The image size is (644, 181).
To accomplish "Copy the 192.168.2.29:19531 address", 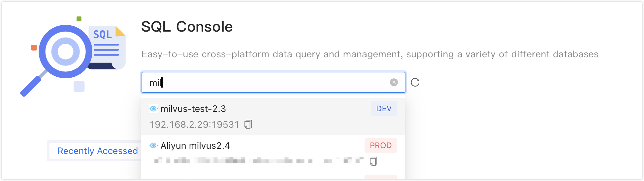I will 248,124.
